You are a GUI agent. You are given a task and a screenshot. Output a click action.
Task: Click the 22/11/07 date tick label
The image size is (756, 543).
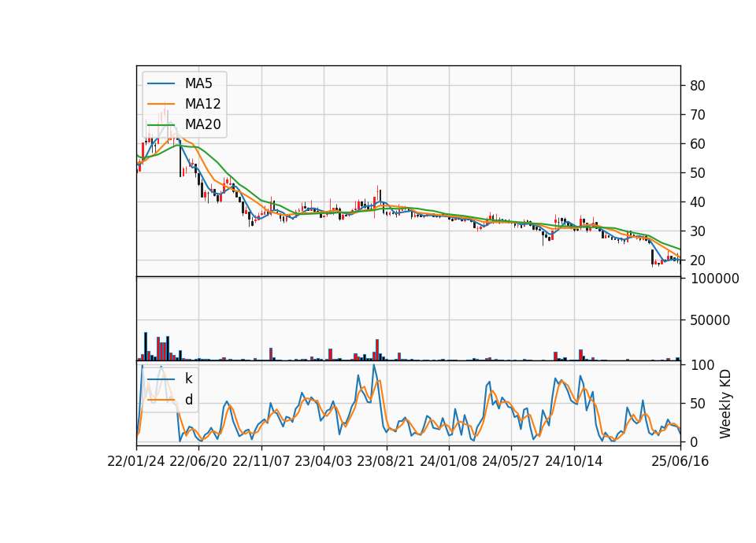pyautogui.click(x=261, y=461)
